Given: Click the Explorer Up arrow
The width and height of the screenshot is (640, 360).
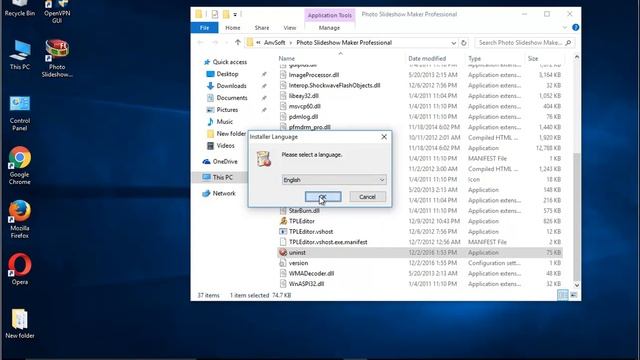Looking at the screenshot, I should click(x=238, y=42).
